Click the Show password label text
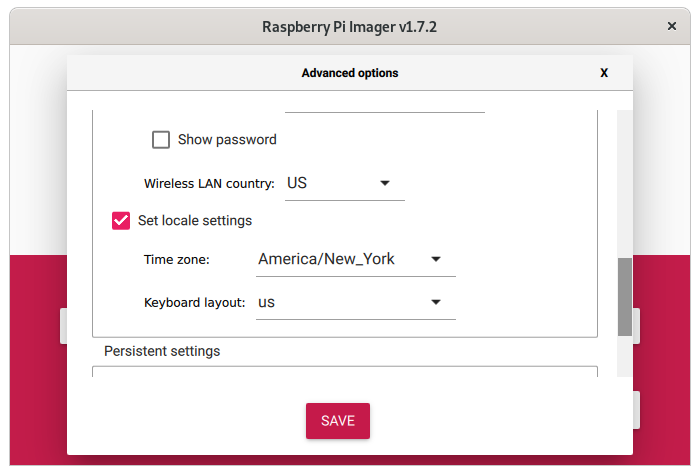Image resolution: width=700 pixels, height=475 pixels. tap(227, 140)
